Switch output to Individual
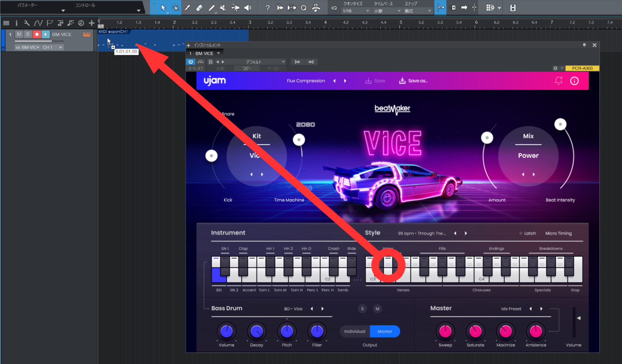 point(355,331)
